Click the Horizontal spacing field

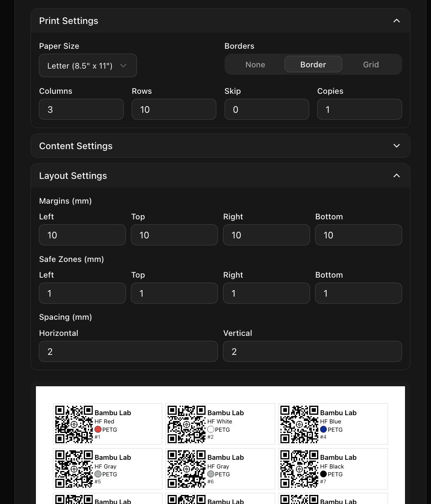tap(128, 352)
